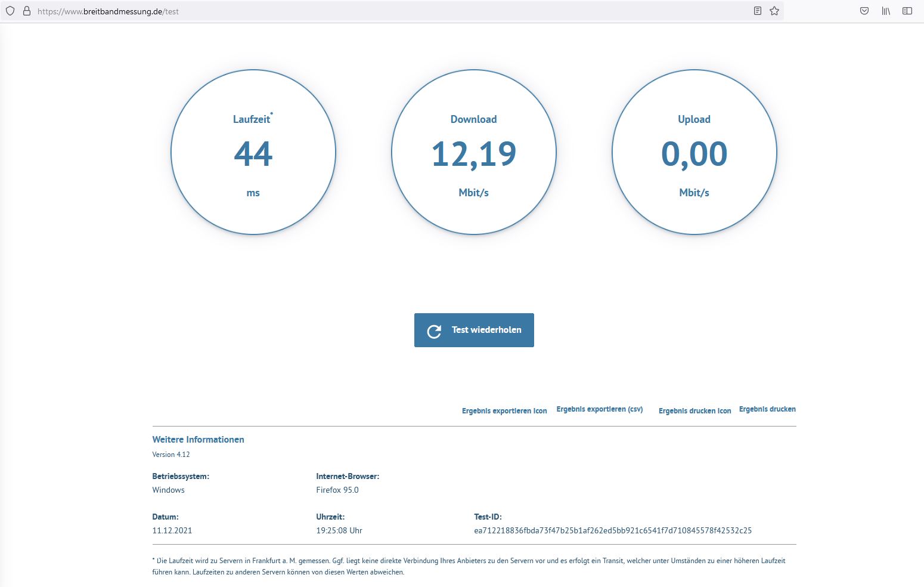The width and height of the screenshot is (924, 587).
Task: Save page to Pocket
Action: tap(864, 11)
